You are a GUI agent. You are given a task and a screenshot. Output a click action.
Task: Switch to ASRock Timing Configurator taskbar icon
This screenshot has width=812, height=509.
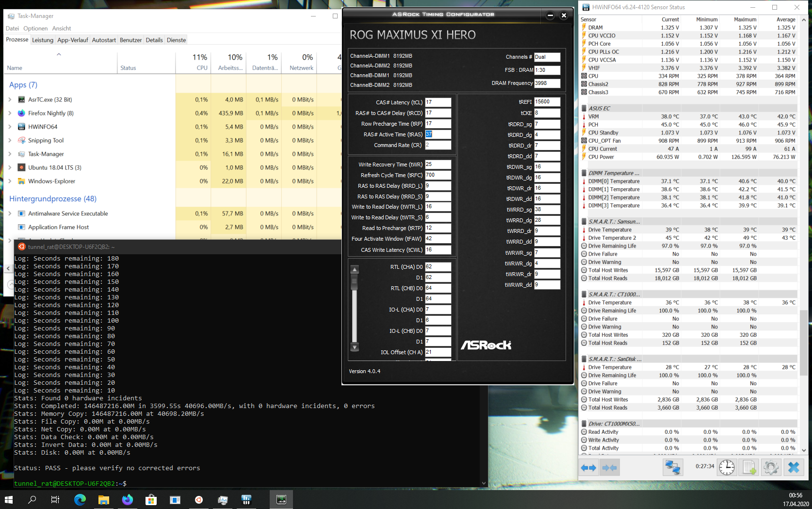[x=281, y=499]
